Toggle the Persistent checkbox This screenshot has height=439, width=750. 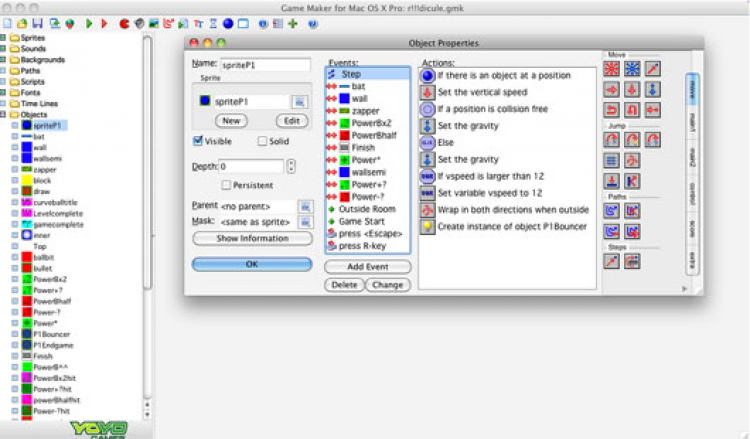(x=227, y=185)
